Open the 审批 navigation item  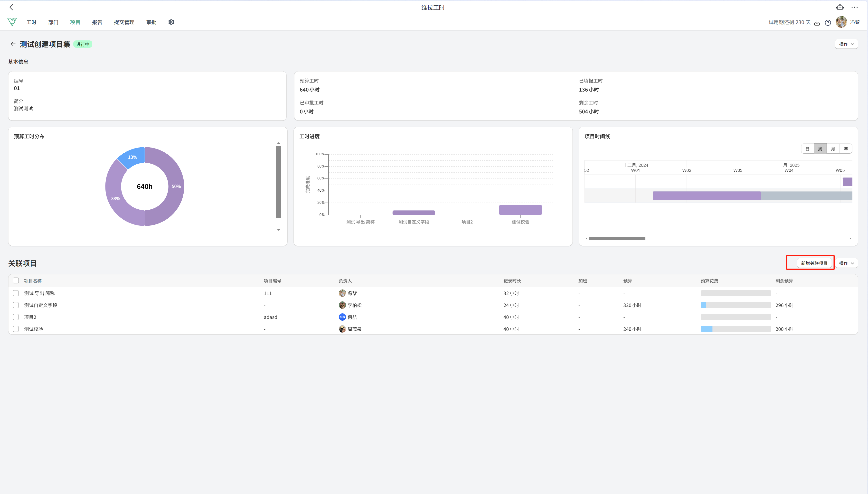point(151,22)
